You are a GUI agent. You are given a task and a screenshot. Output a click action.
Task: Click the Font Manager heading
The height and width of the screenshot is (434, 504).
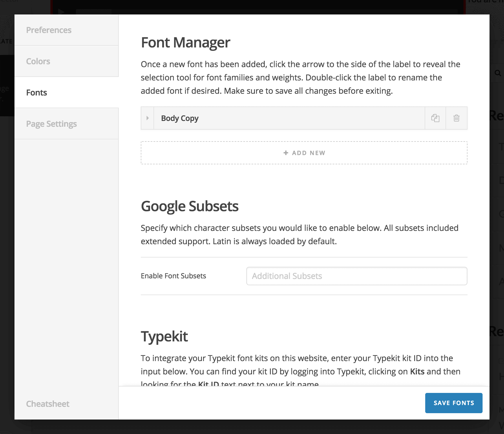click(x=185, y=43)
